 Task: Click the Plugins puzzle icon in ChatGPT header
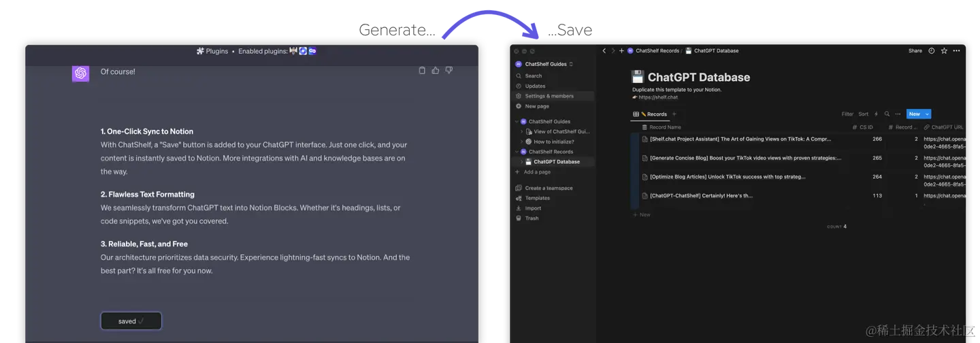click(200, 51)
